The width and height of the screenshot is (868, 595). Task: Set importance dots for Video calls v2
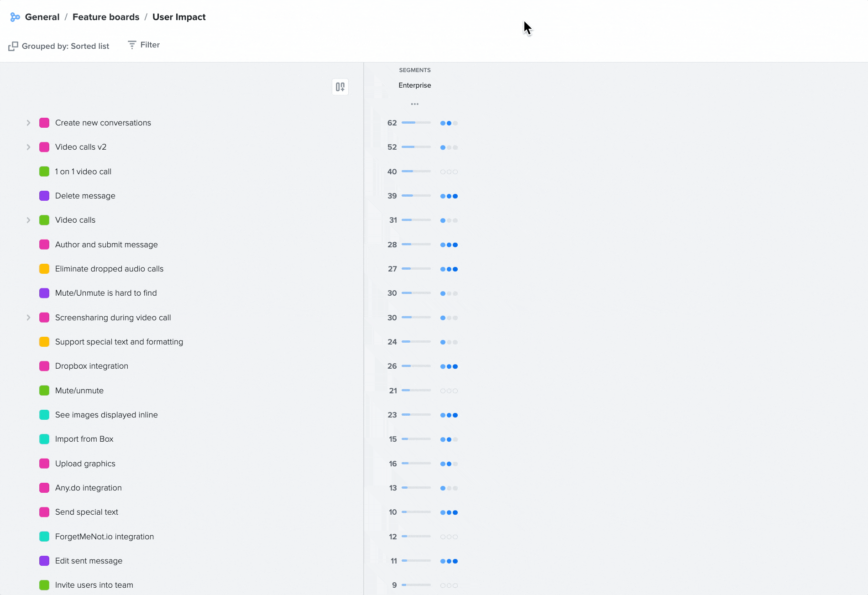(x=449, y=147)
